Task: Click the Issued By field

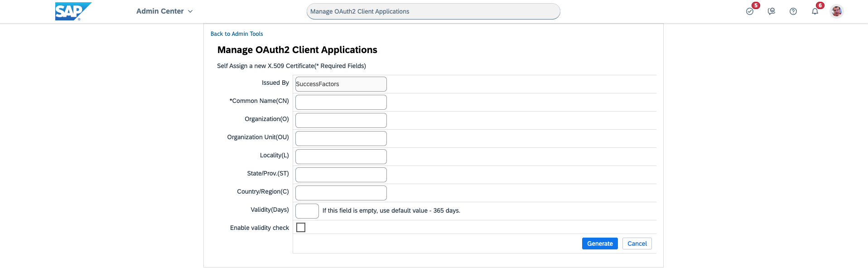Action: click(x=341, y=84)
